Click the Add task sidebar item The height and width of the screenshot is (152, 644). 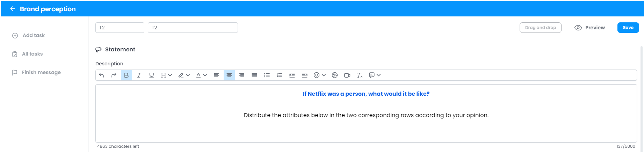29,35
